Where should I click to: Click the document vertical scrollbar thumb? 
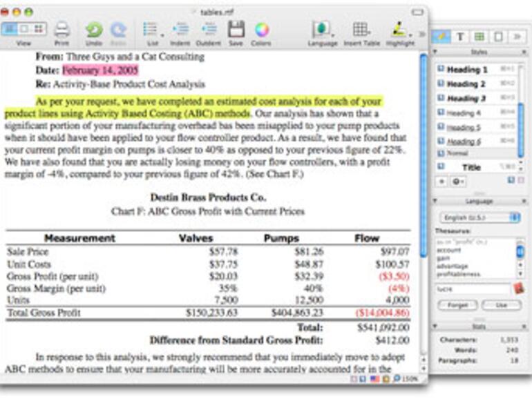pos(424,155)
